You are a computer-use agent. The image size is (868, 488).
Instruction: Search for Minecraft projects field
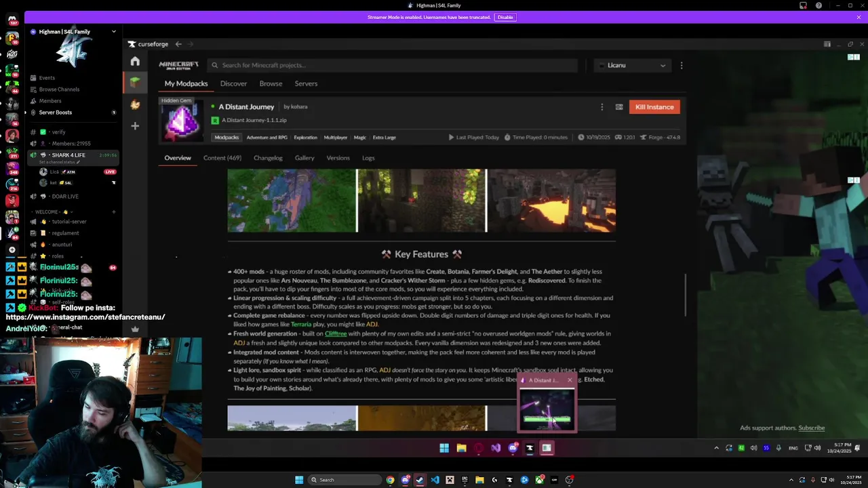click(393, 65)
